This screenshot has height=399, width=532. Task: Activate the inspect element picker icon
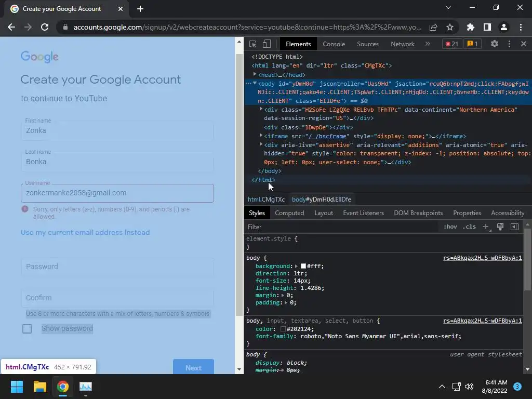(x=252, y=44)
